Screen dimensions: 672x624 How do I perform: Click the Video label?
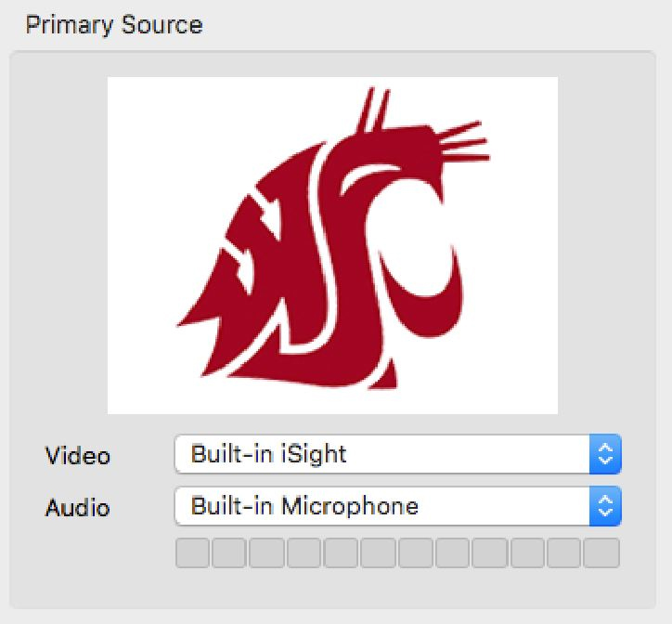[x=78, y=455]
